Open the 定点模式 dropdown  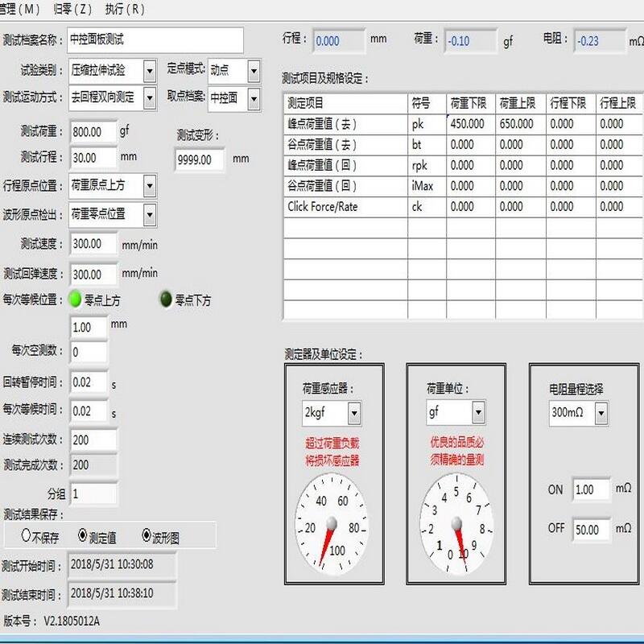tap(253, 71)
